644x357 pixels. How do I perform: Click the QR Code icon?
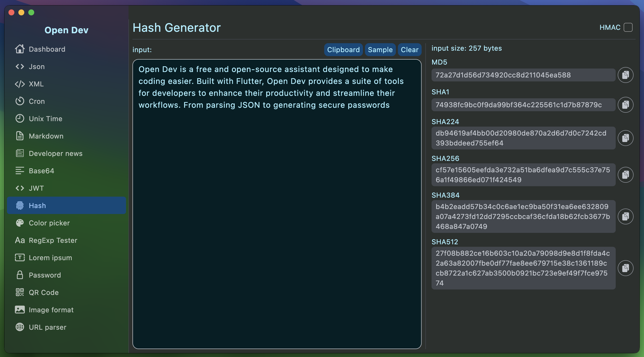click(20, 292)
